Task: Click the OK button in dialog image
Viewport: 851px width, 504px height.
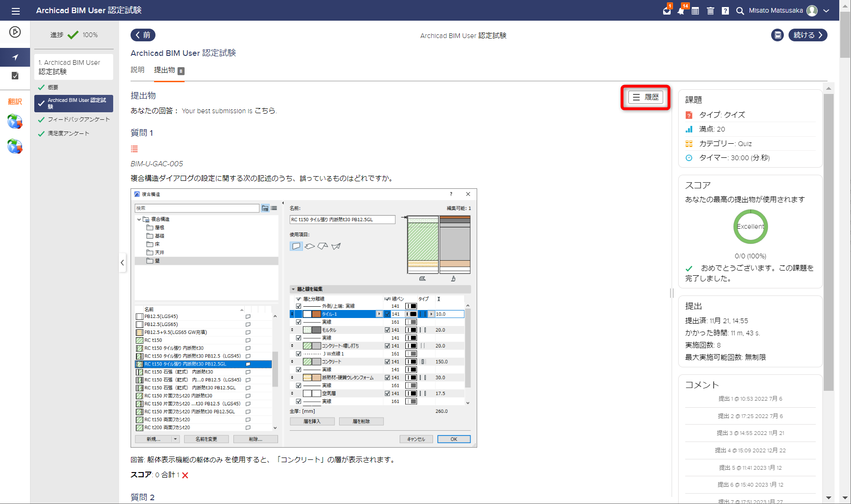Action: click(x=454, y=439)
